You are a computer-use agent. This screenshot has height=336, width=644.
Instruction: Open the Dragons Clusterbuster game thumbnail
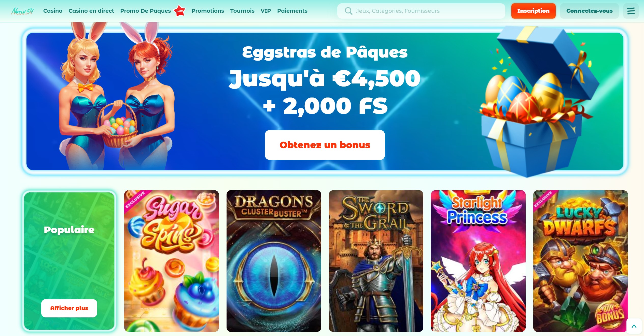click(x=274, y=261)
